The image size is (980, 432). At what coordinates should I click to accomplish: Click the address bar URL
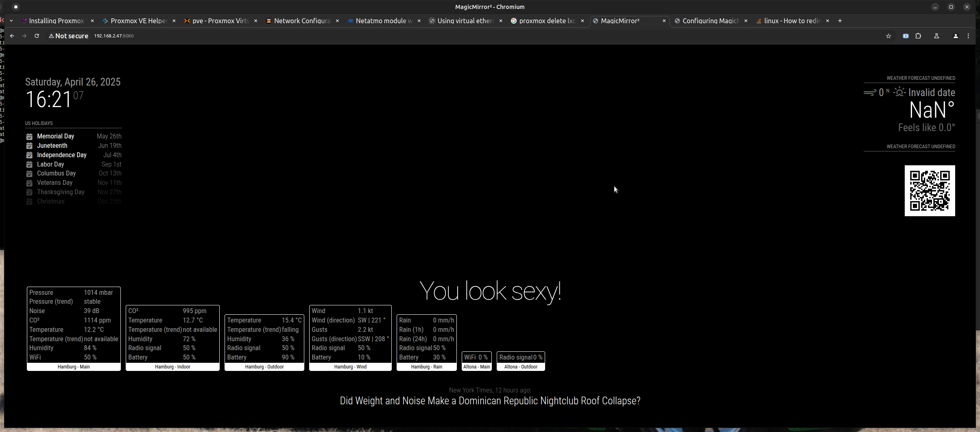(x=114, y=36)
